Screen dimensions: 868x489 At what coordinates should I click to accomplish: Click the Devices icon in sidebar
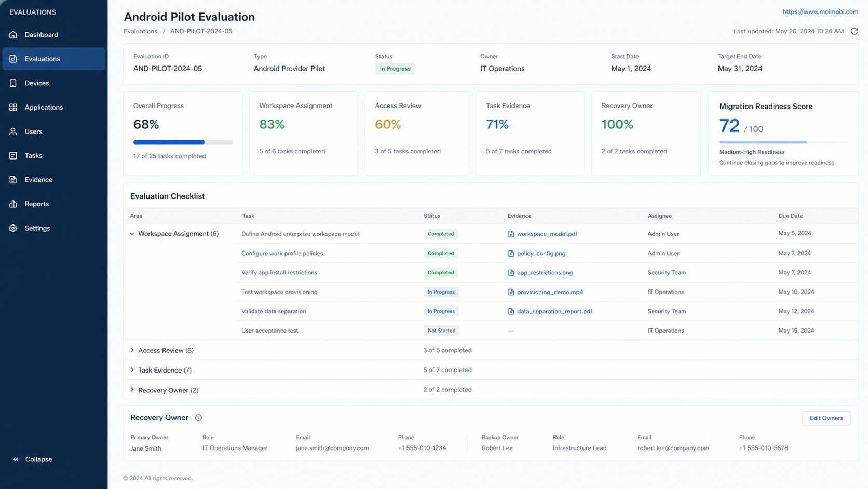(x=13, y=83)
